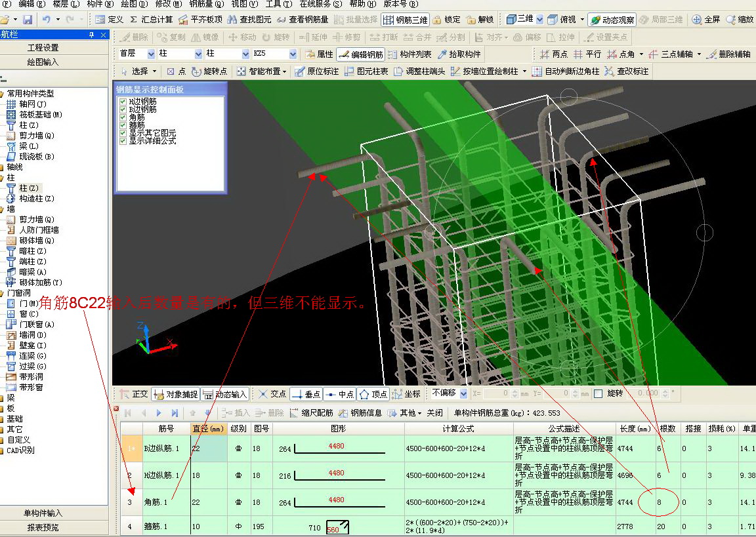The image size is (756, 537).
Task: Activate 动态观察 dynamic orbit tool
Action: [x=612, y=20]
